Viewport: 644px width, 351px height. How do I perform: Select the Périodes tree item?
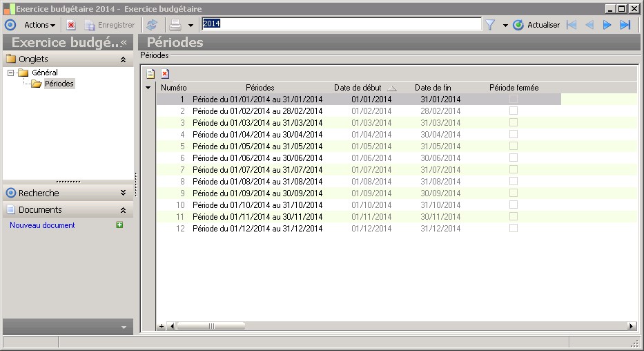(x=59, y=84)
